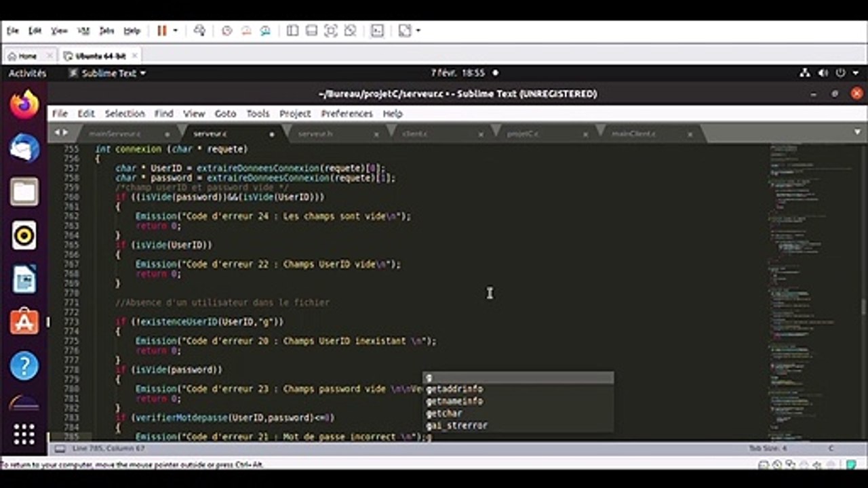Show applications grid in the dock

(24, 434)
